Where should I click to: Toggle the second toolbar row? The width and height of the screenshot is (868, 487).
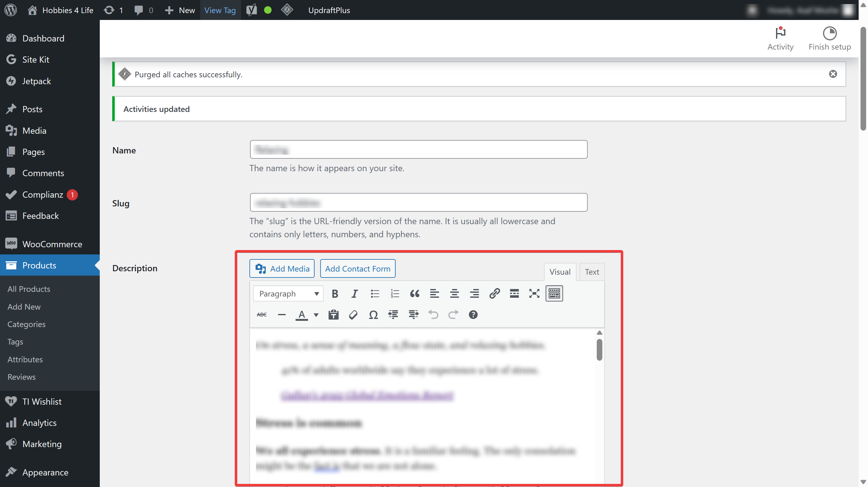point(554,294)
